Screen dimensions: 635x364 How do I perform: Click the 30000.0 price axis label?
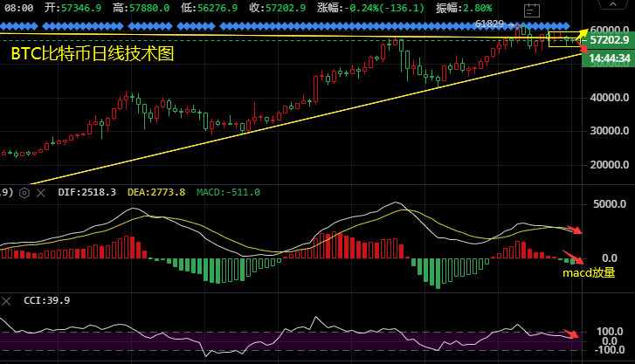(610, 131)
